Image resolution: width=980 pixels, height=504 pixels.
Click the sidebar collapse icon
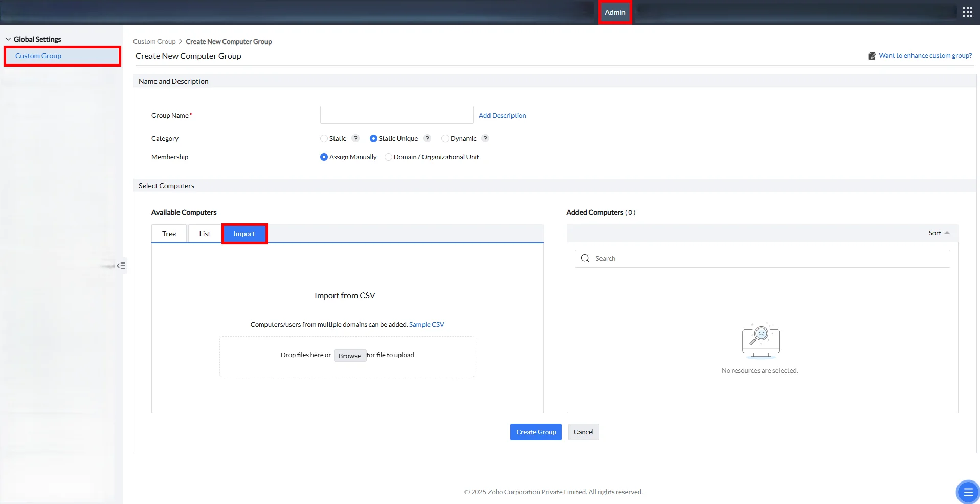point(121,266)
